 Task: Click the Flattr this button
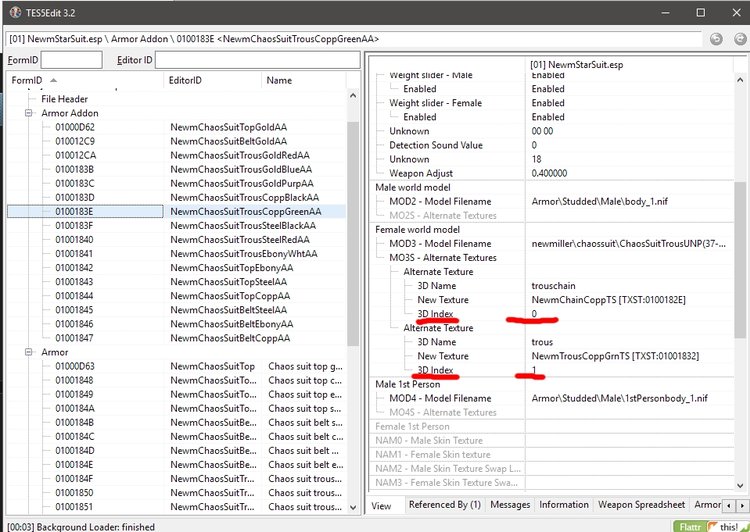pos(709,527)
